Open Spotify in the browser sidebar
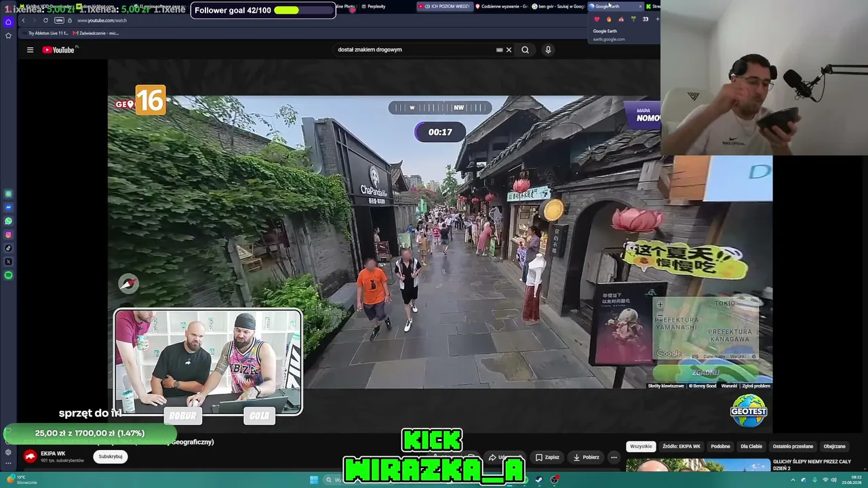This screenshot has width=868, height=488. click(8, 275)
